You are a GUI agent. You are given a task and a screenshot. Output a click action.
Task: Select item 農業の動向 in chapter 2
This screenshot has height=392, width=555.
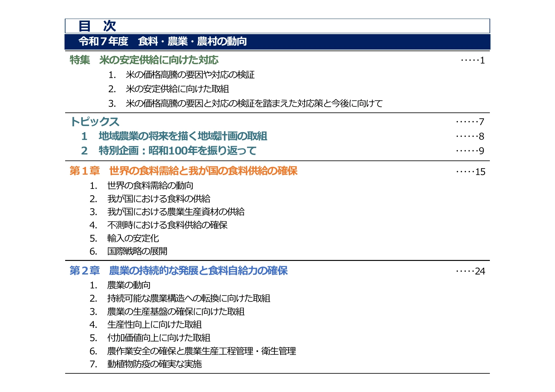129,285
